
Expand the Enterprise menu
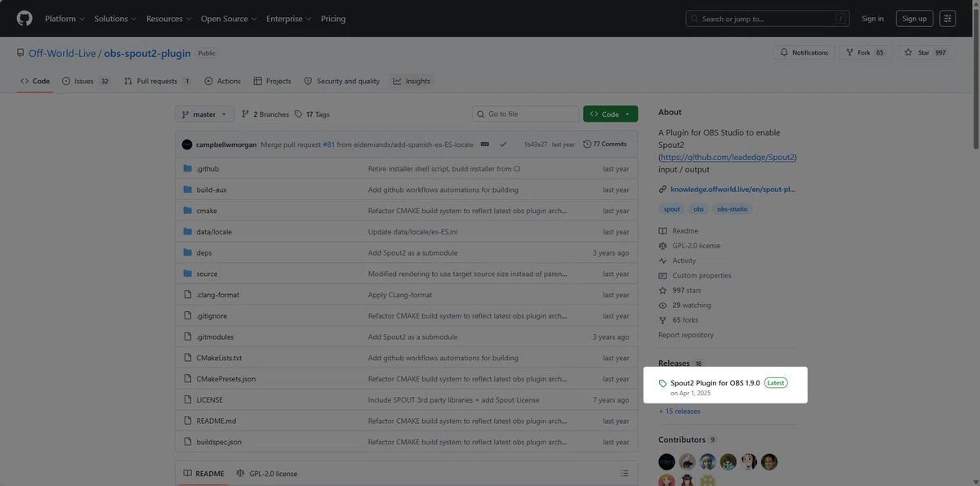click(x=289, y=19)
